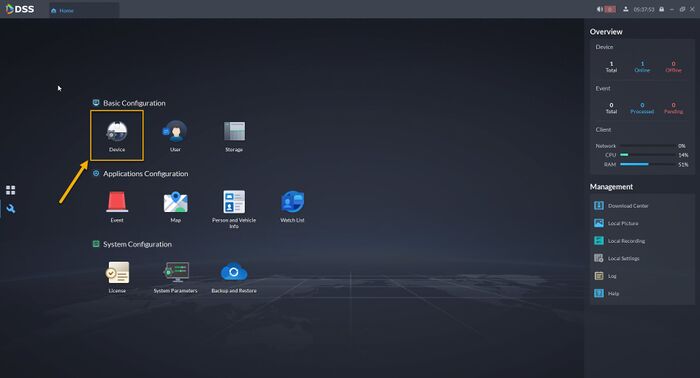Open Backup and Restore cloud icon
The width and height of the screenshot is (700, 378).
pos(234,272)
